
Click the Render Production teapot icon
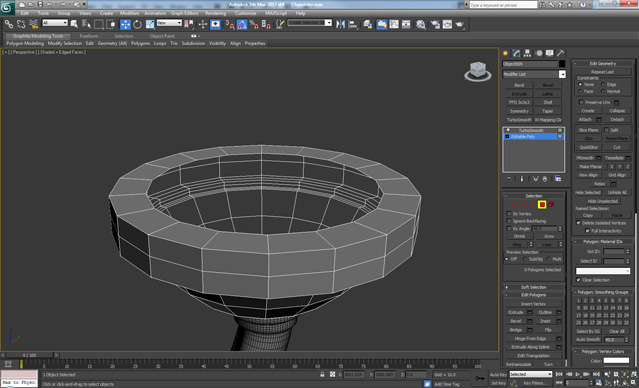coord(460,24)
